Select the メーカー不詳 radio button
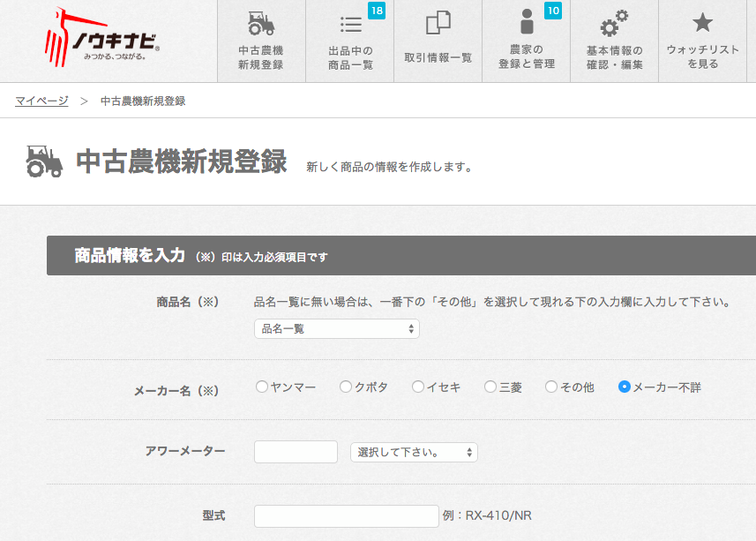The height and width of the screenshot is (541, 756). (x=625, y=387)
